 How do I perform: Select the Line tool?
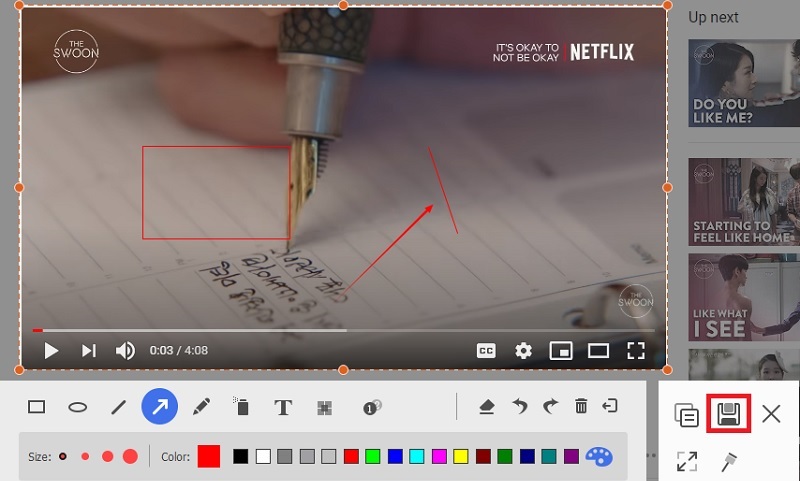point(118,407)
